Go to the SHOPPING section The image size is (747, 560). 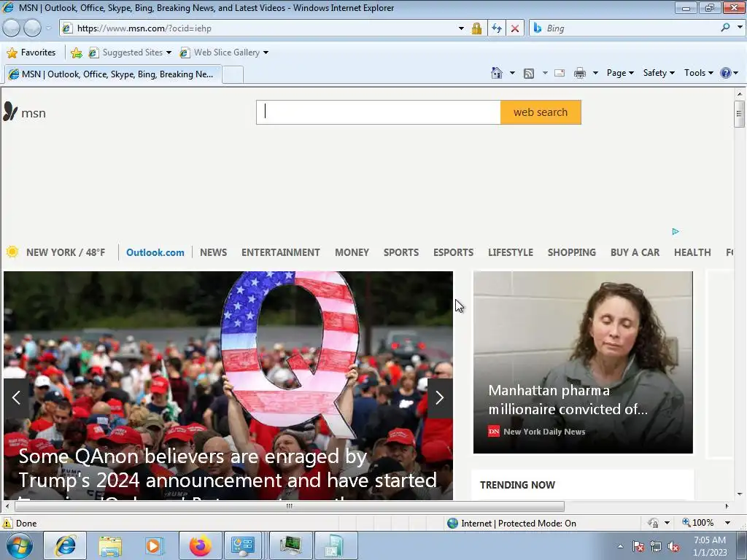[x=572, y=252]
